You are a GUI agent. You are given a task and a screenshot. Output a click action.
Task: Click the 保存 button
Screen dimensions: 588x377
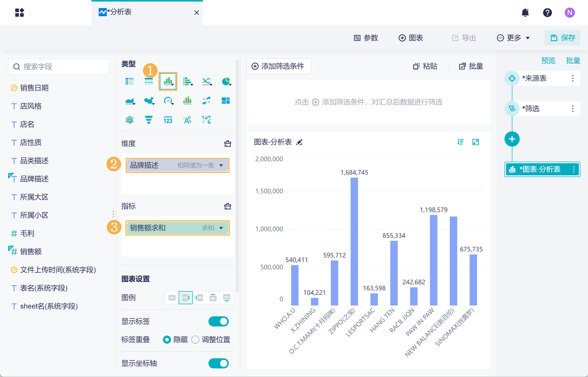[x=562, y=38]
